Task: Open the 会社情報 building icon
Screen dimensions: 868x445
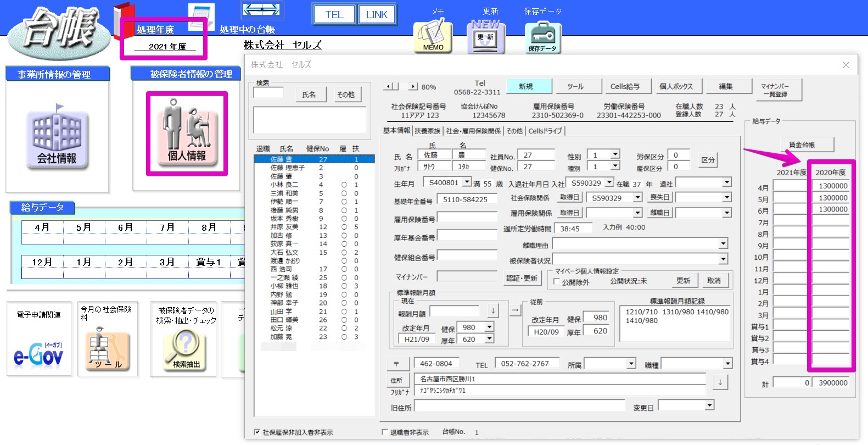Action: [x=57, y=135]
